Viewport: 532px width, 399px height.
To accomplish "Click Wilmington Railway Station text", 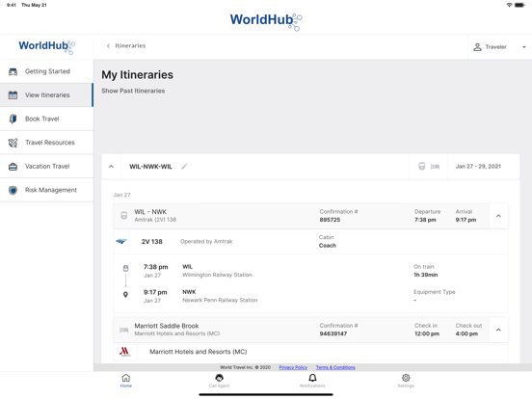I will 217,275.
